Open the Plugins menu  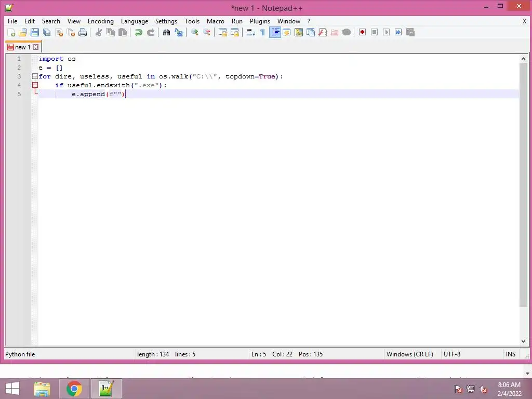coord(260,21)
